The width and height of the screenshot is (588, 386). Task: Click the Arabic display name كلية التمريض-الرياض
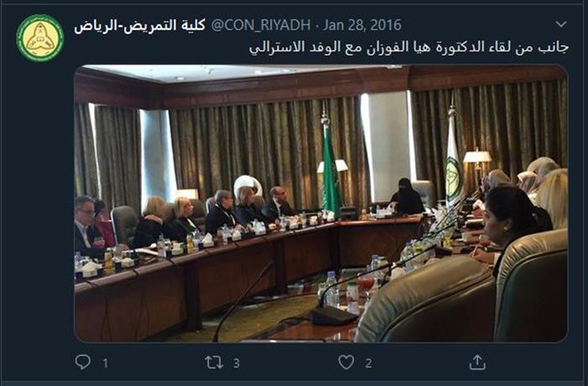coord(139,25)
